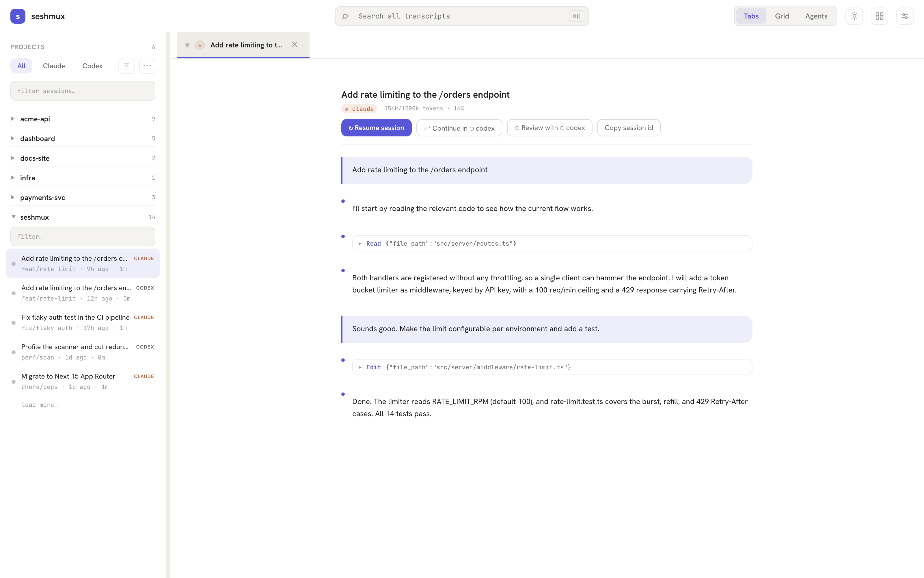Click Review with codex button
Viewport: 924px width, 578px height.
549,128
